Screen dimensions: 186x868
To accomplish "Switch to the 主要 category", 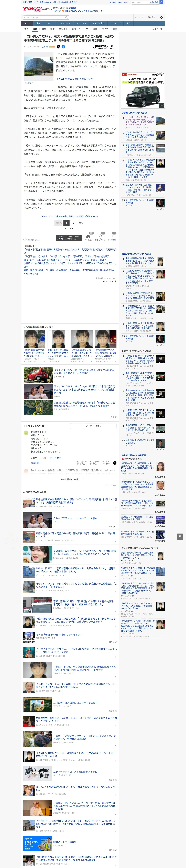I will coord(26,29).
